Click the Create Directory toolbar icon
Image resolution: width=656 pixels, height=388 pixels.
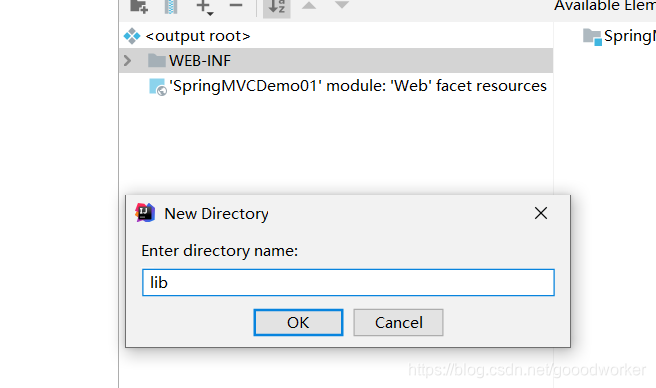click(139, 6)
